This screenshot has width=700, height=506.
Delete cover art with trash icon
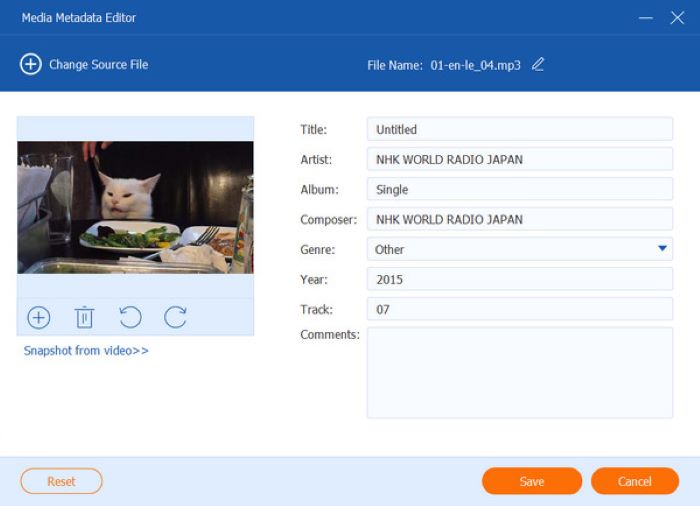click(84, 317)
